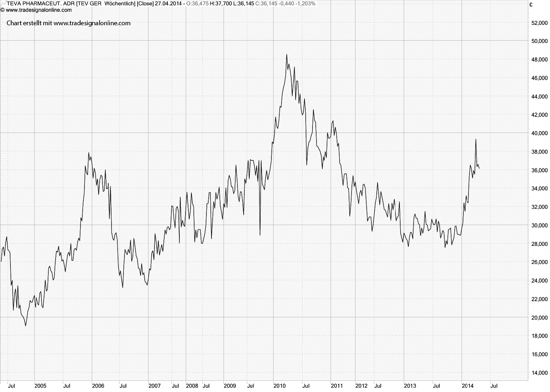This screenshot has height=392, width=550.
Task: Click the 28,000 price axis label
Action: click(540, 244)
